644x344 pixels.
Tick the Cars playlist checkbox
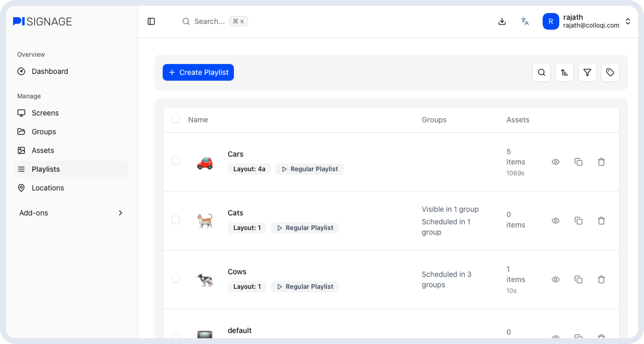176,161
